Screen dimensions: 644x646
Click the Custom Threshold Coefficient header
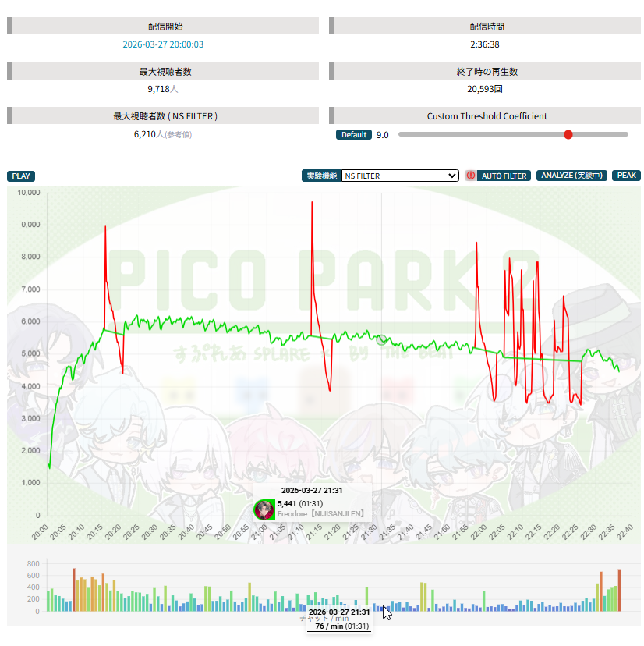(485, 116)
